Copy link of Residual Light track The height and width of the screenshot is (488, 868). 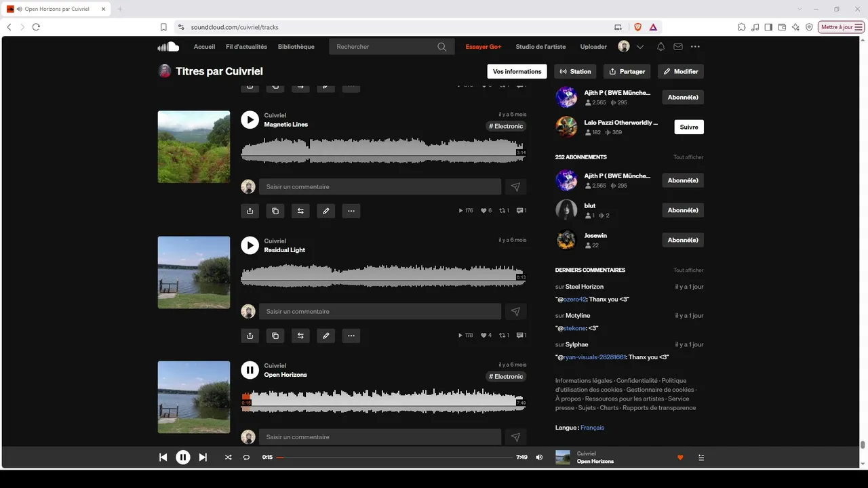[x=275, y=335]
